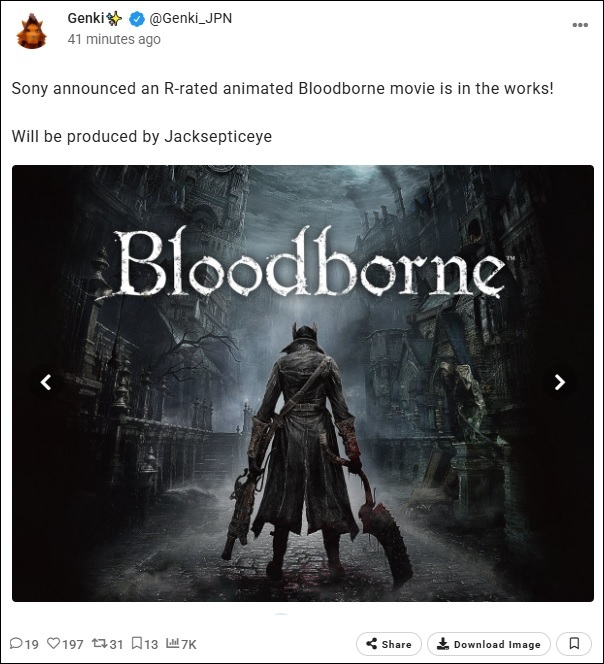Toggle the bordered bookmark button at bottom right
The width and height of the screenshot is (604, 664).
point(574,644)
